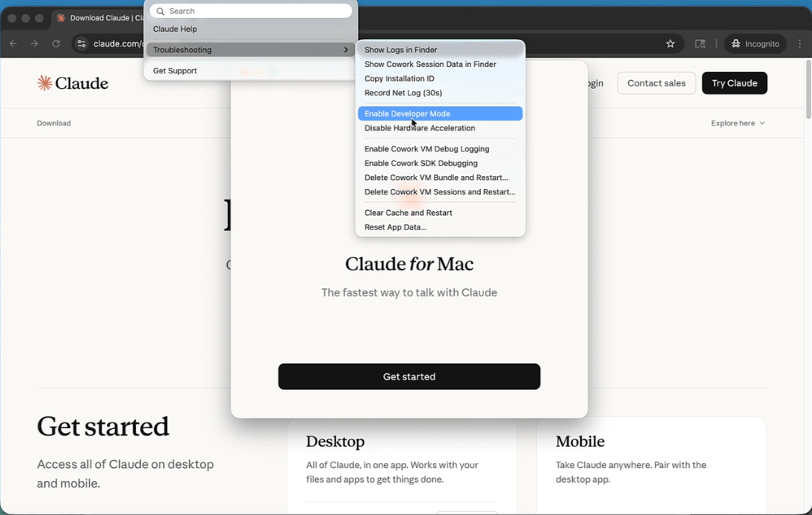Screen dimensions: 812x515
Task: Choose Clear Cache and Restart
Action: [x=440, y=213]
